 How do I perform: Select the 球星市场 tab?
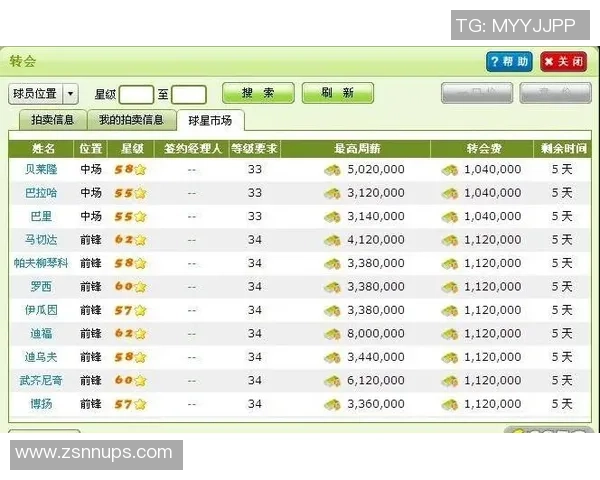pyautogui.click(x=209, y=121)
